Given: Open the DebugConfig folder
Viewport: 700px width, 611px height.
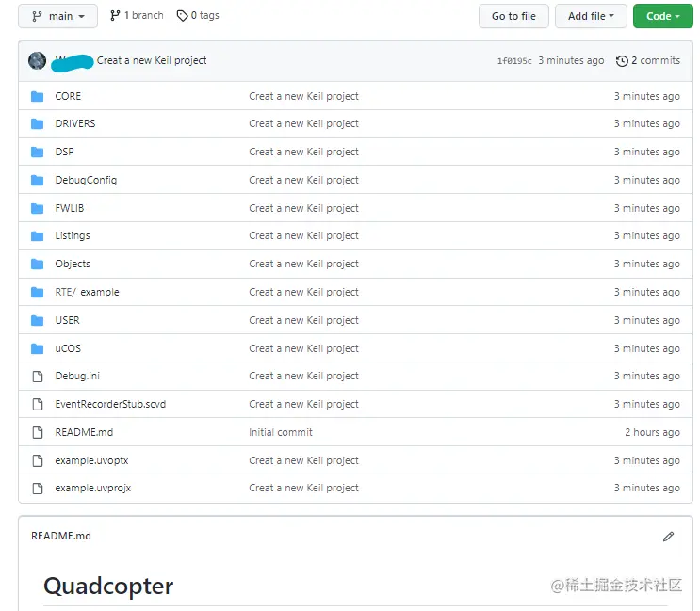Looking at the screenshot, I should [86, 180].
